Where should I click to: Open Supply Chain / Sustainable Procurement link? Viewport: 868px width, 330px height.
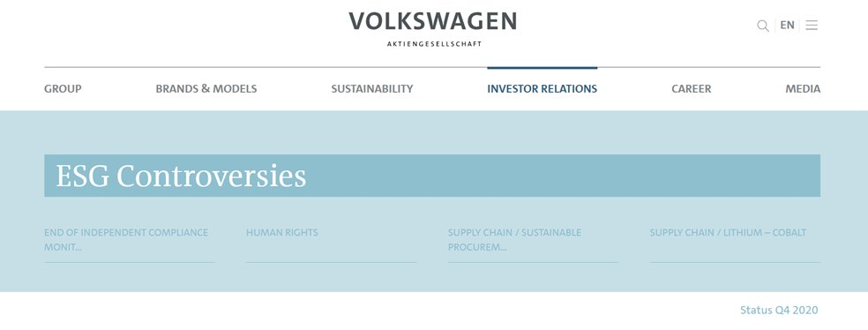point(515,240)
